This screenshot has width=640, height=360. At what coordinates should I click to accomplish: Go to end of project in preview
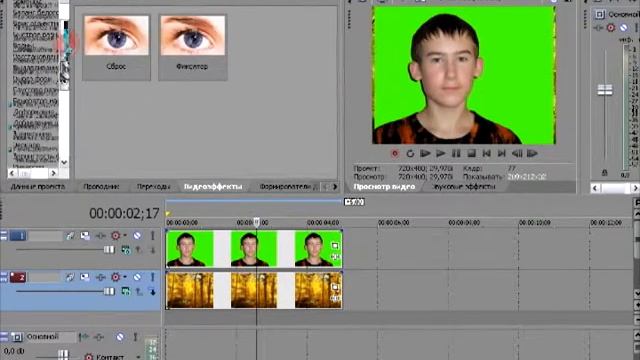pos(502,153)
